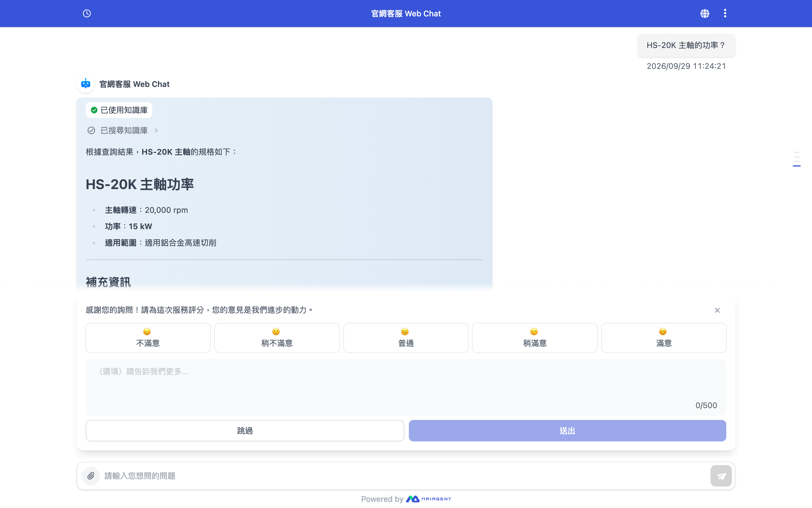This screenshot has height=508, width=812.
Task: Select the 滿意 rating
Action: (664, 338)
